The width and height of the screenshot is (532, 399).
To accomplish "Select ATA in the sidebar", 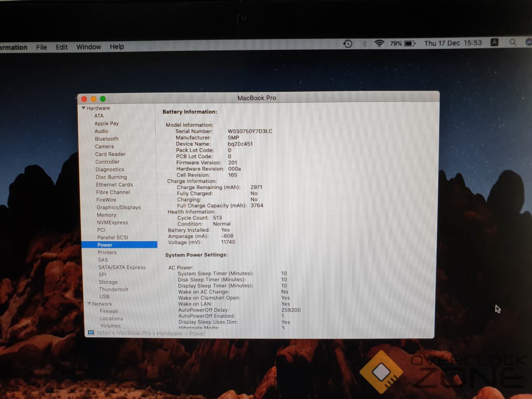I will click(99, 116).
